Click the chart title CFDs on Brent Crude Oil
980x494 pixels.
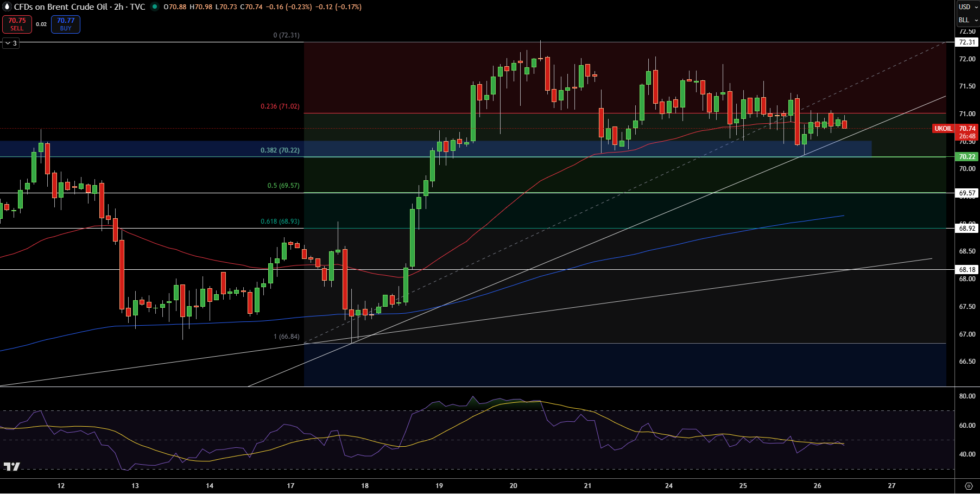61,7
